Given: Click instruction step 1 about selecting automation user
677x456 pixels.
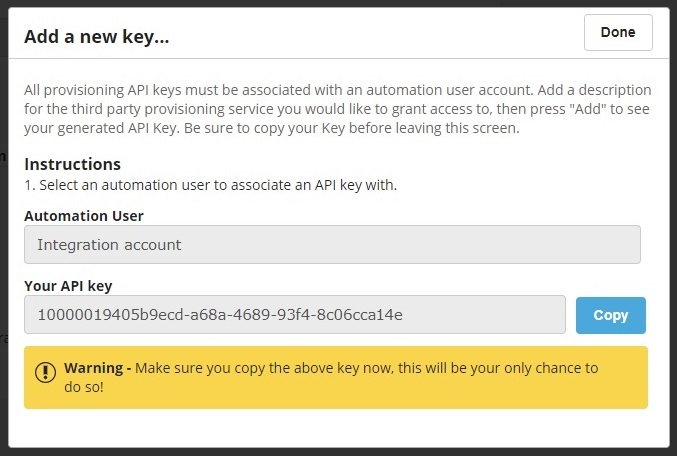Looking at the screenshot, I should coord(210,185).
